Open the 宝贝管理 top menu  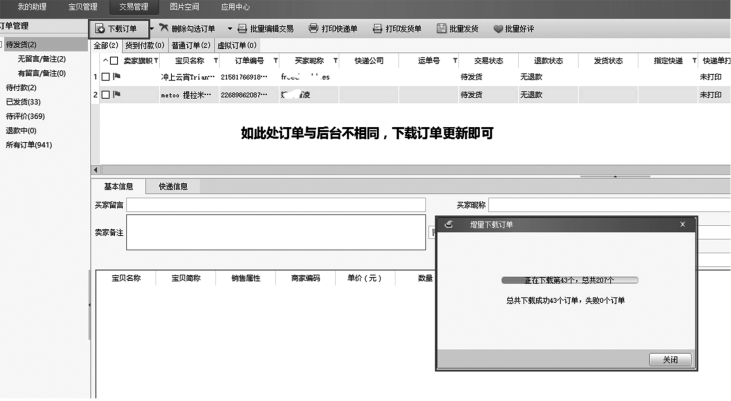[83, 7]
